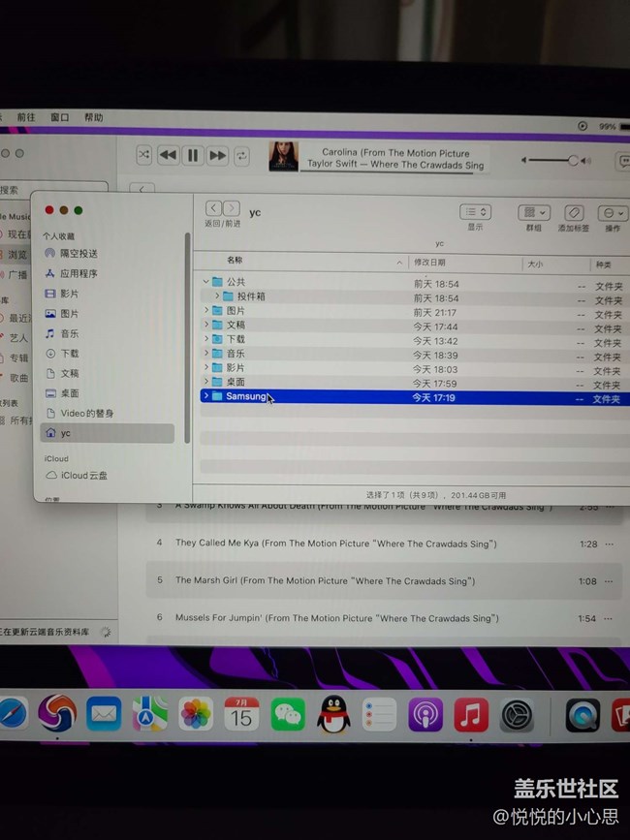Open the 窗口 menu in menu bar

tap(59, 118)
